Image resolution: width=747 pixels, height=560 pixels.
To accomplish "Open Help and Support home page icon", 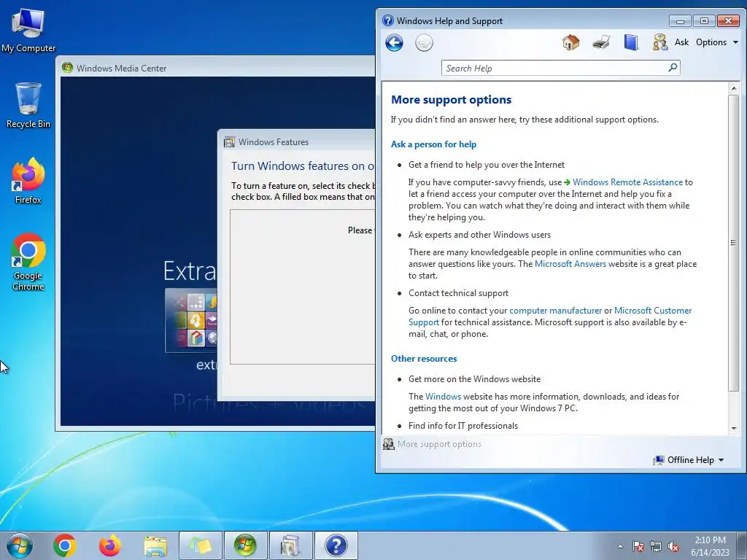I will (570, 42).
